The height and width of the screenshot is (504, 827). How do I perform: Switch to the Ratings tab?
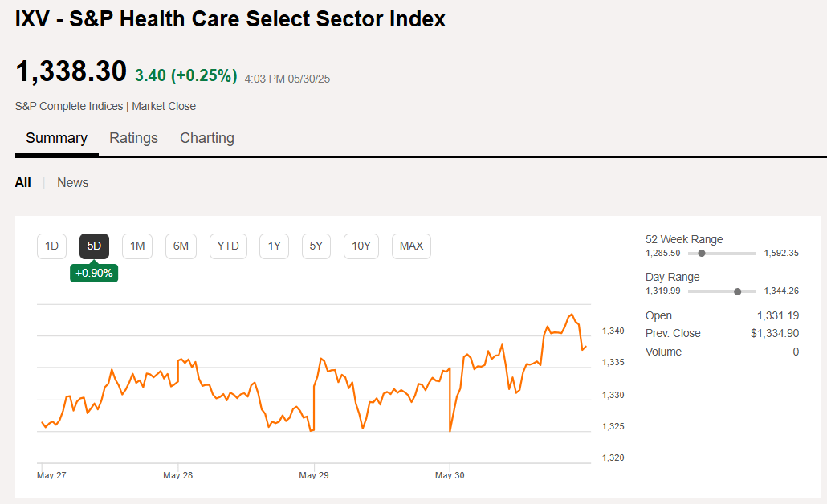click(x=133, y=138)
